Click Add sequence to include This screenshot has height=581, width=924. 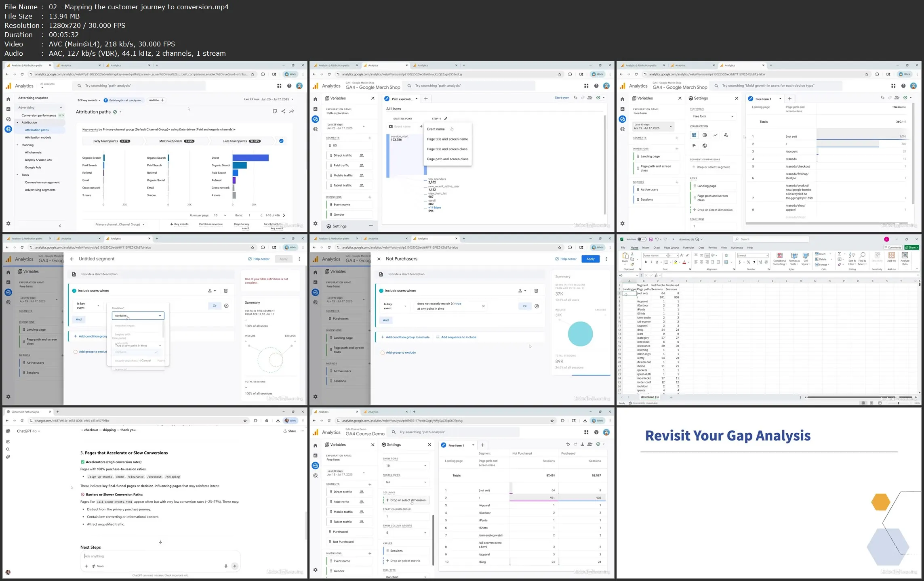[456, 337]
